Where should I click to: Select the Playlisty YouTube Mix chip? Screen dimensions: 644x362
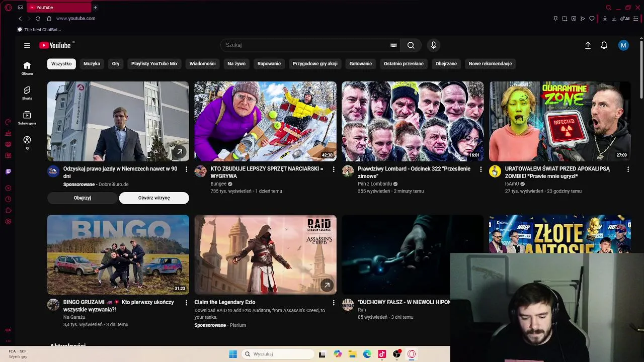[154, 64]
